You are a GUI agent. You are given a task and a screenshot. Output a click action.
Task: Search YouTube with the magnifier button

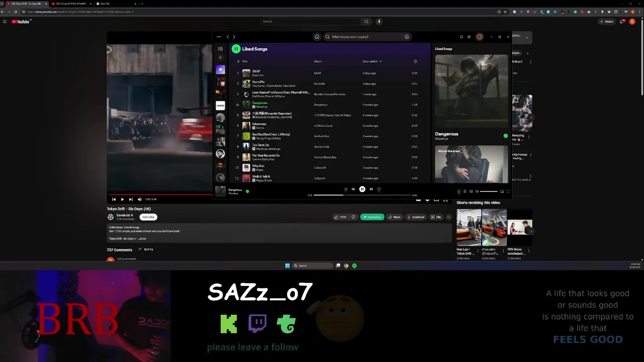366,21
